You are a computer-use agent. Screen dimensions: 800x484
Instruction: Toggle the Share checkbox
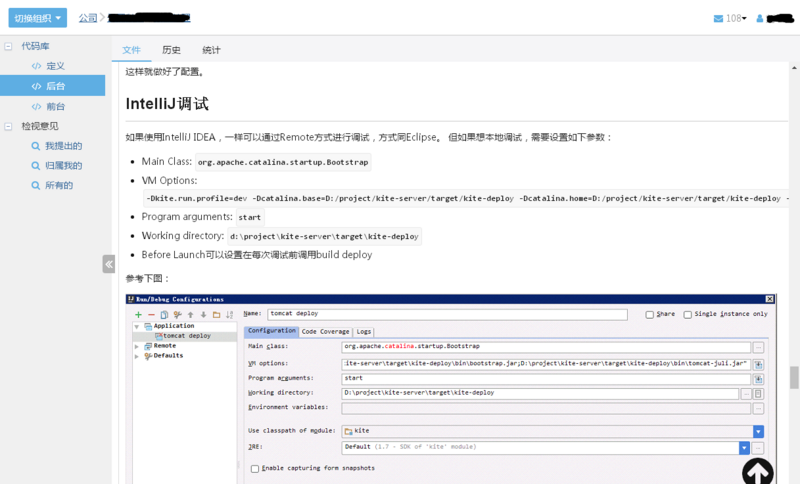coord(649,315)
